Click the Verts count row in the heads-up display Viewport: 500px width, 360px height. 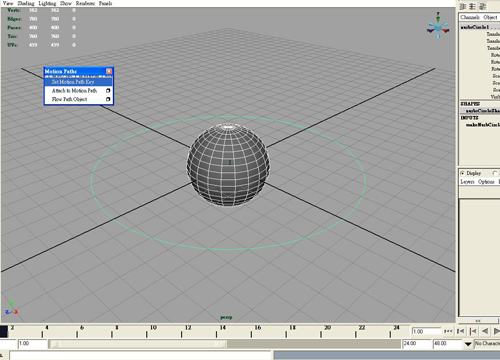click(42, 10)
